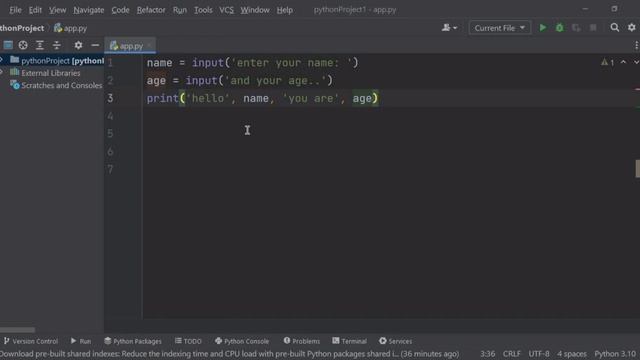Change CRLF line separator in status bar
Screen dimensions: 640x360
tap(511, 354)
